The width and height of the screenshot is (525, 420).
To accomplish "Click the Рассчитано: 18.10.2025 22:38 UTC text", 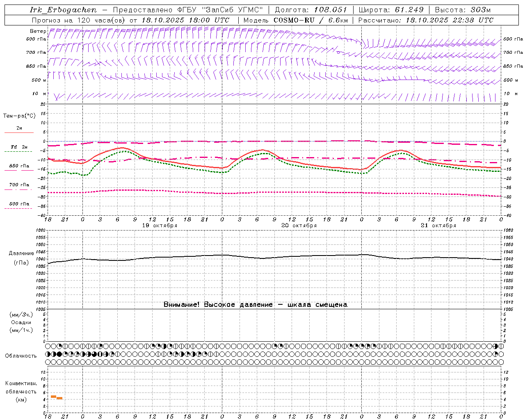I will (x=426, y=20).
